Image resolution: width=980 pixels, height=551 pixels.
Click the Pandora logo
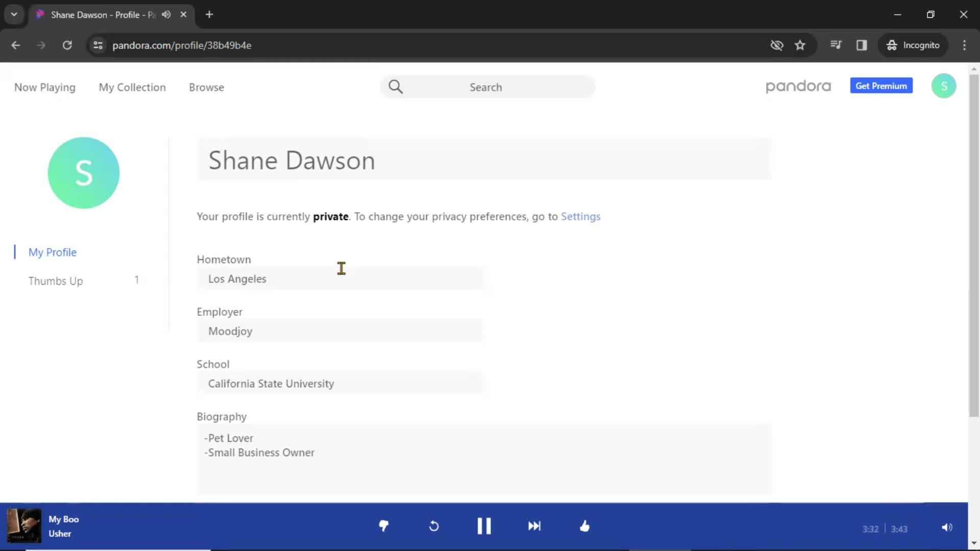click(798, 86)
